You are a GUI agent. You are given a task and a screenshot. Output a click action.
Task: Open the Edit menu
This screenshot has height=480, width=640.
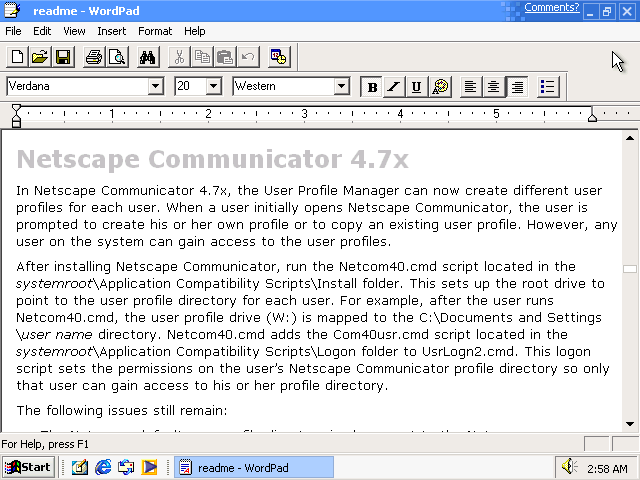point(42,31)
